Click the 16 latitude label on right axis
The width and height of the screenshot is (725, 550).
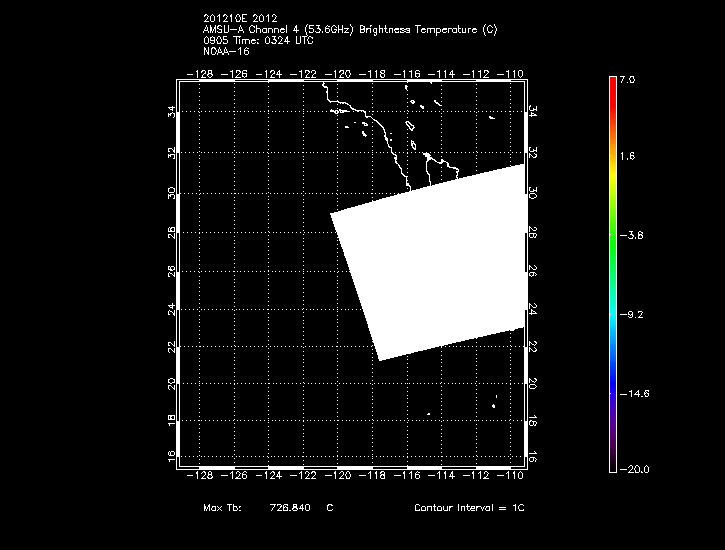tap(533, 455)
